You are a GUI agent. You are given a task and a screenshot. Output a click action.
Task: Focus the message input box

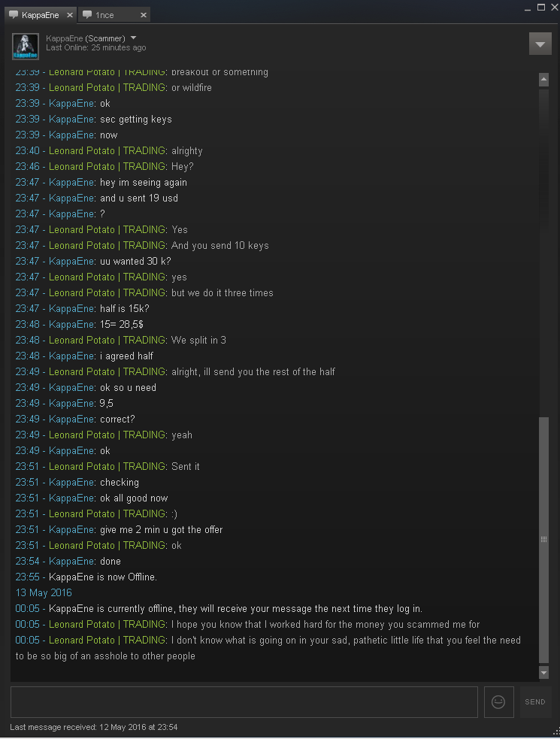click(x=244, y=701)
